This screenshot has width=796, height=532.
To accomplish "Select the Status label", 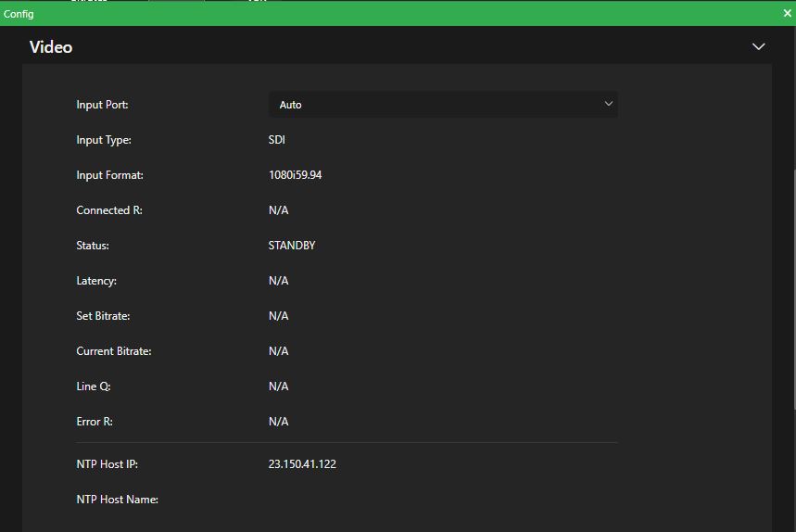I will [93, 246].
